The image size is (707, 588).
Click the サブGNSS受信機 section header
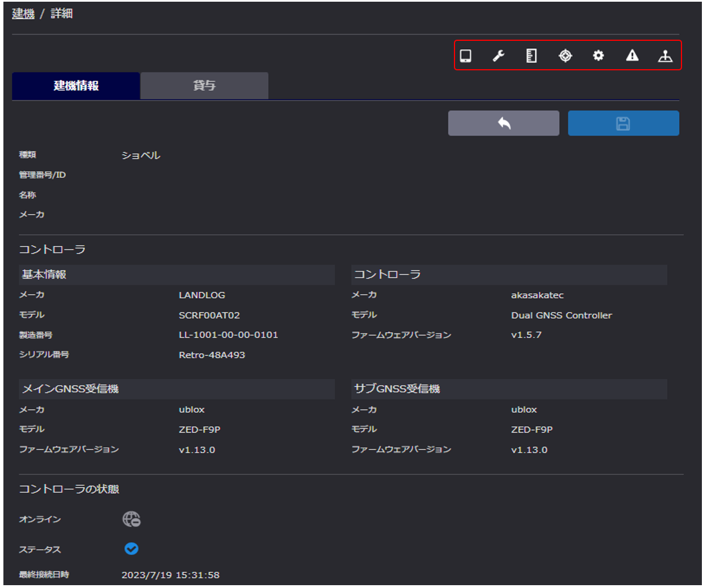pos(509,389)
